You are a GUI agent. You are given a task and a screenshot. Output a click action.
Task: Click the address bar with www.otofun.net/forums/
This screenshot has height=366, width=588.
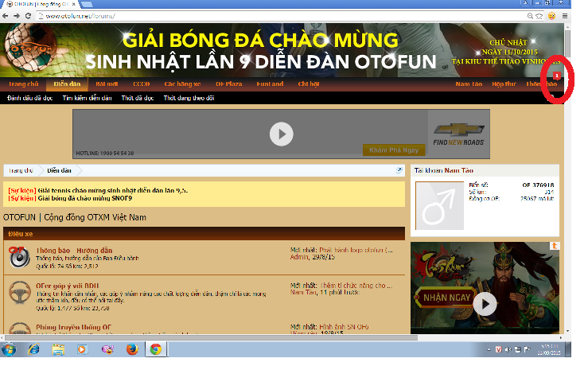(x=281, y=16)
